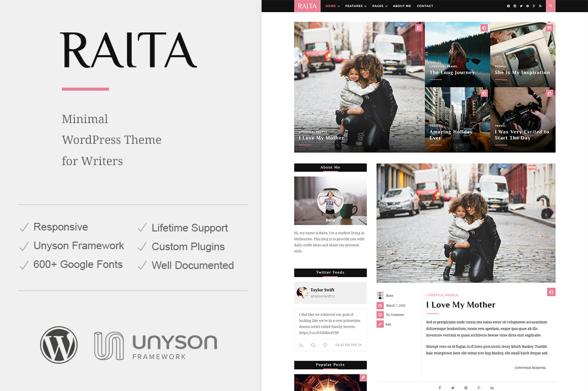The image size is (588, 391).
Task: Click the Continue Reading link
Action: click(530, 368)
